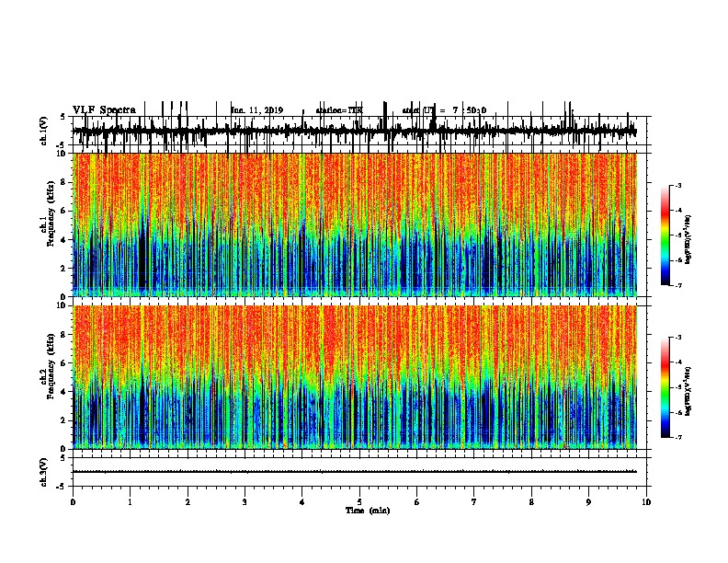The width and height of the screenshot is (728, 563).
Task: Click the 'ch.3(V)' axis label
Action: tap(44, 472)
